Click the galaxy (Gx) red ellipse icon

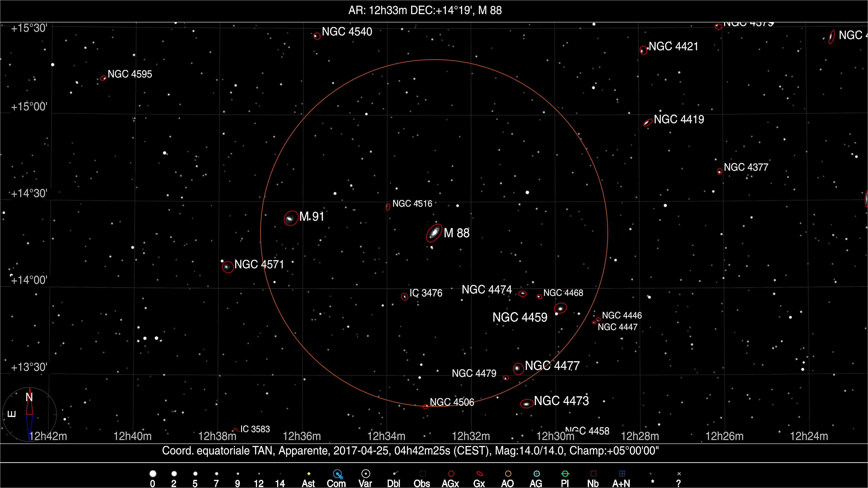coord(479,474)
